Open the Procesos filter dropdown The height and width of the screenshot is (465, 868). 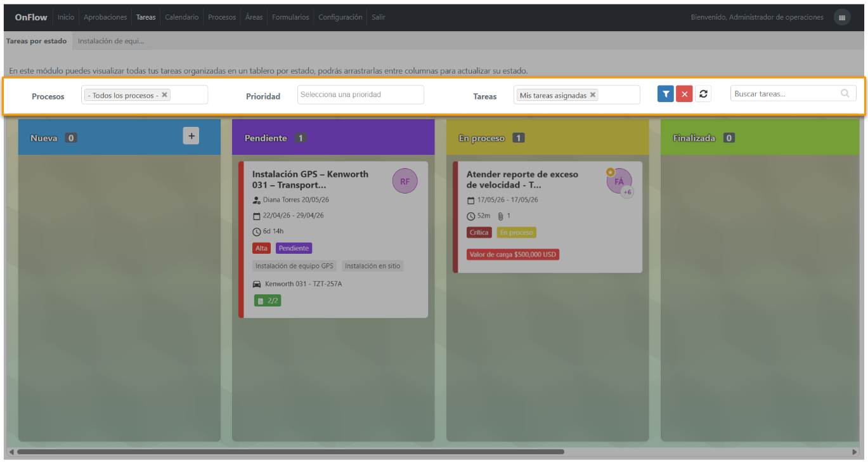point(145,95)
